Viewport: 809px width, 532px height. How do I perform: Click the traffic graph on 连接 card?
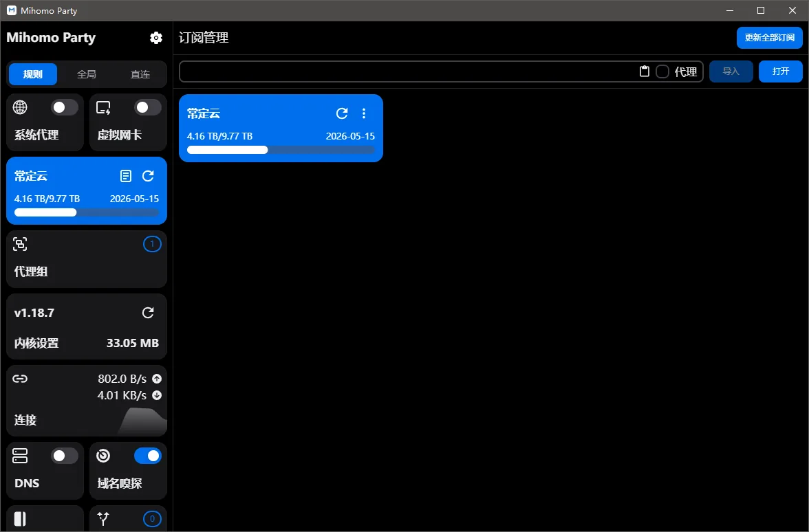[142, 422]
